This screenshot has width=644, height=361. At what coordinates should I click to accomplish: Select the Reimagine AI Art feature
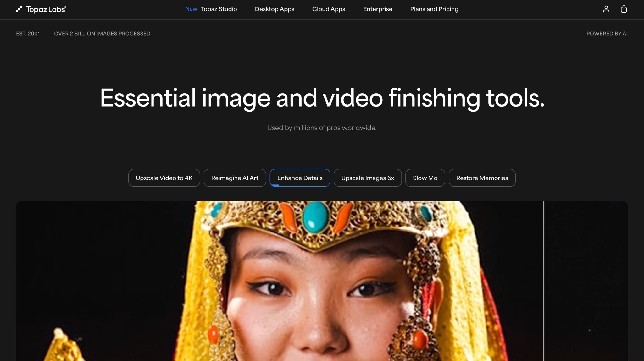click(235, 178)
